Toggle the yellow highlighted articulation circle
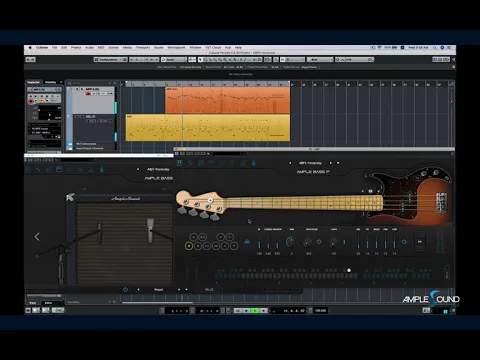The width and height of the screenshot is (480, 360). [189, 246]
